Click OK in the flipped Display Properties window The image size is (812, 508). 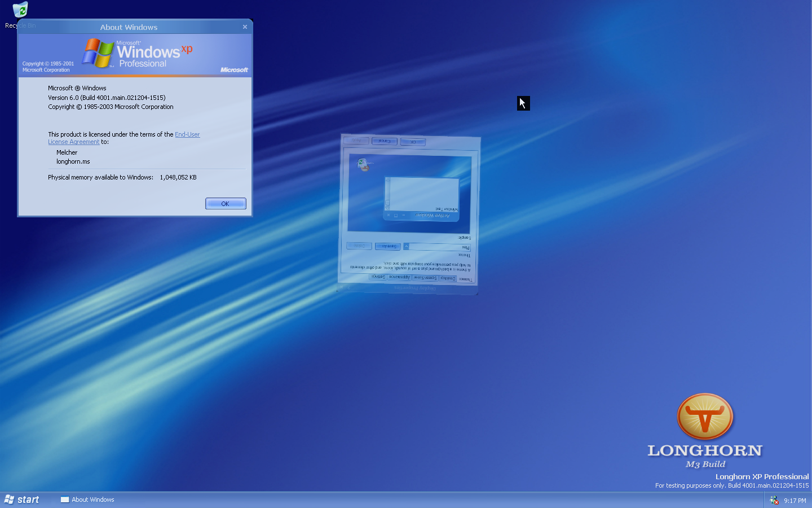click(413, 142)
